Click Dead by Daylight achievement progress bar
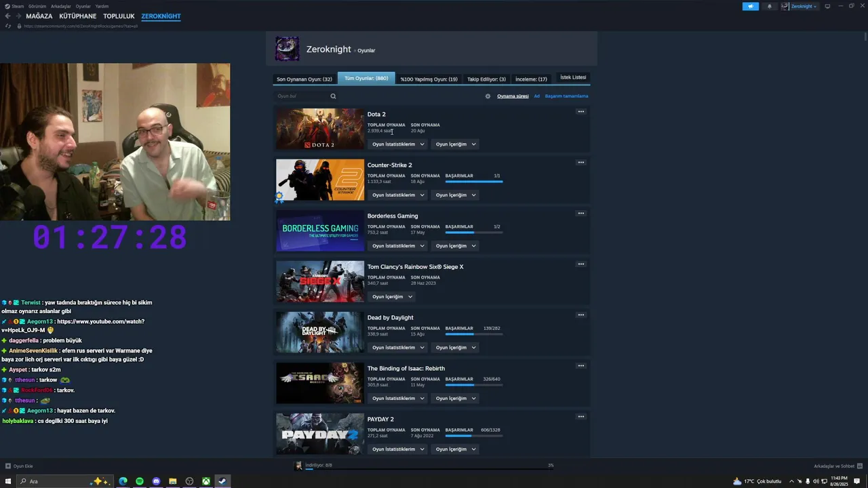Screen dimensions: 868x488 click(474, 334)
